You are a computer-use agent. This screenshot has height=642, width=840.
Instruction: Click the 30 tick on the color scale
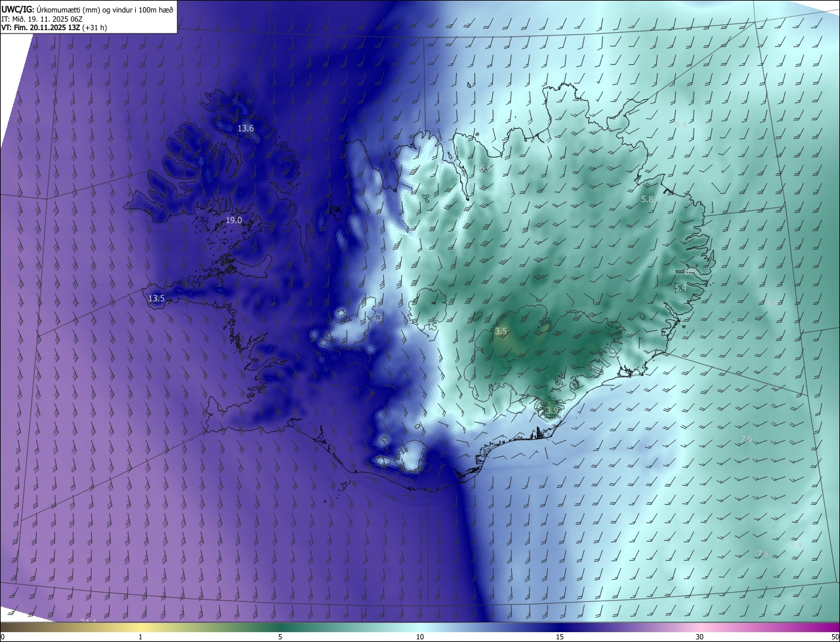(700, 637)
